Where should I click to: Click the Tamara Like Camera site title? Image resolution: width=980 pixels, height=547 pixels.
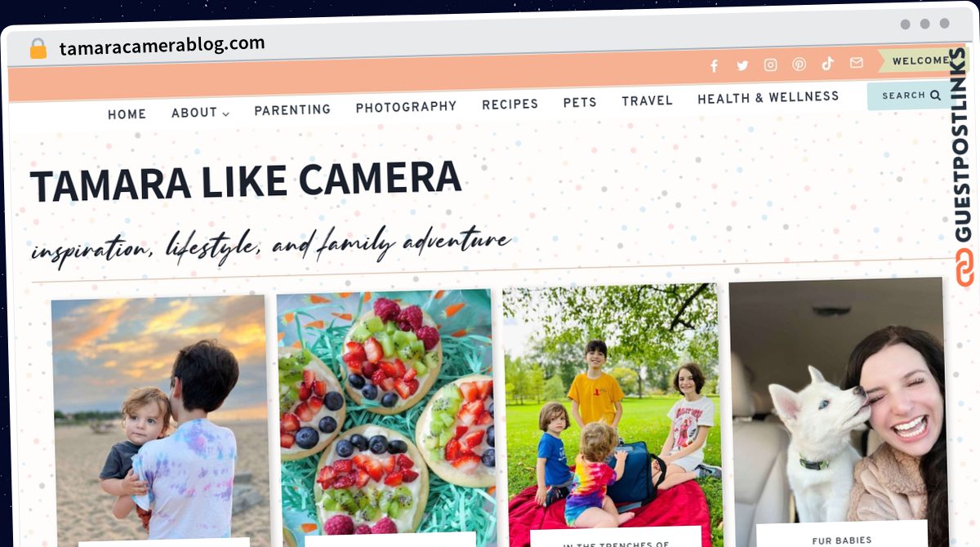(246, 181)
